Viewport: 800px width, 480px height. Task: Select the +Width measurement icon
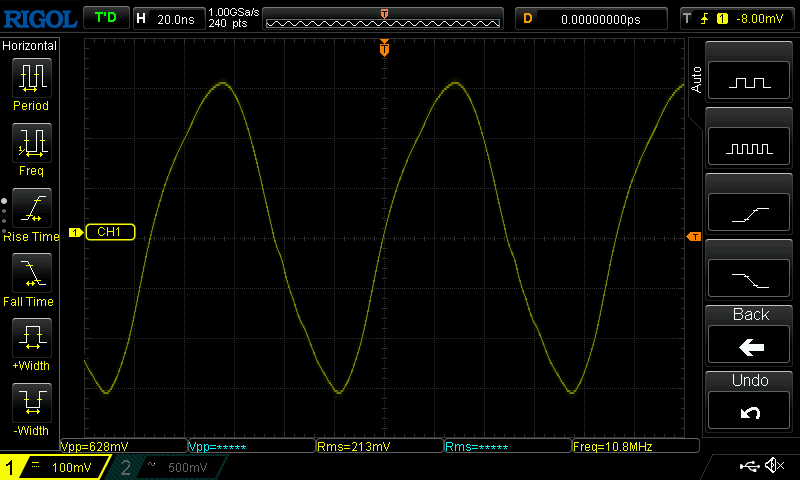pyautogui.click(x=32, y=338)
